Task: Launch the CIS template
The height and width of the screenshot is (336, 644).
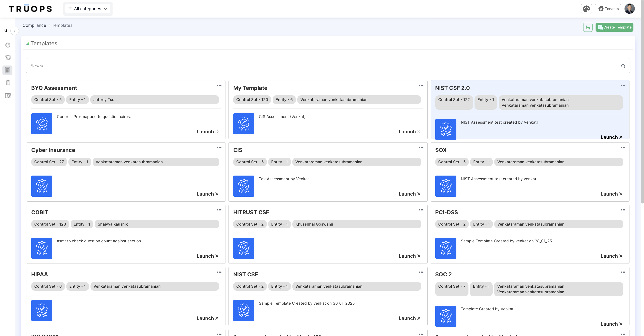Action: tap(409, 194)
